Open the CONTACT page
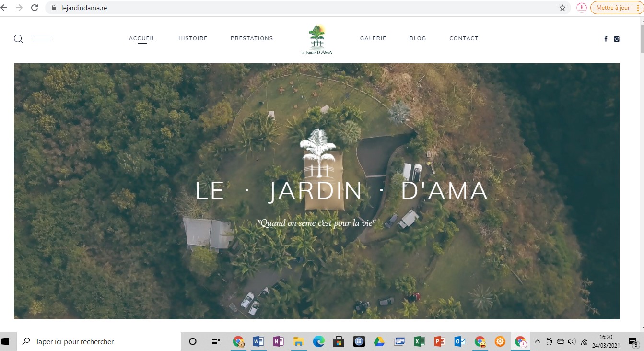Viewport: 644px width, 351px height. point(464,38)
